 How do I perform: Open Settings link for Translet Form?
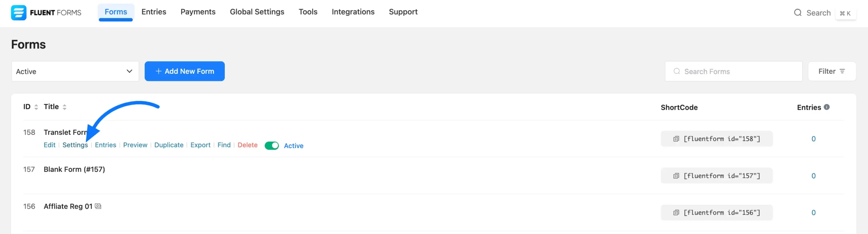coord(75,145)
